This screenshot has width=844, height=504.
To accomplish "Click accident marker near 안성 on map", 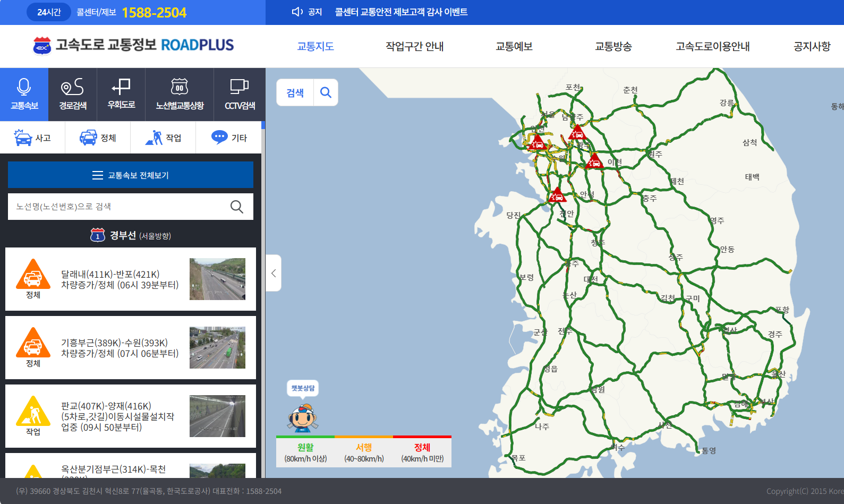I will point(557,195).
